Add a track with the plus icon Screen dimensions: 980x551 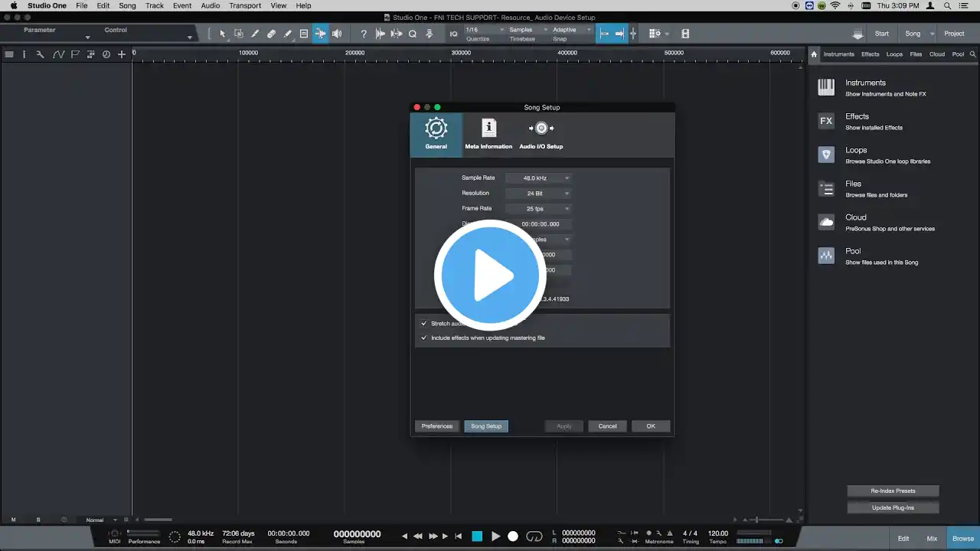122,54
